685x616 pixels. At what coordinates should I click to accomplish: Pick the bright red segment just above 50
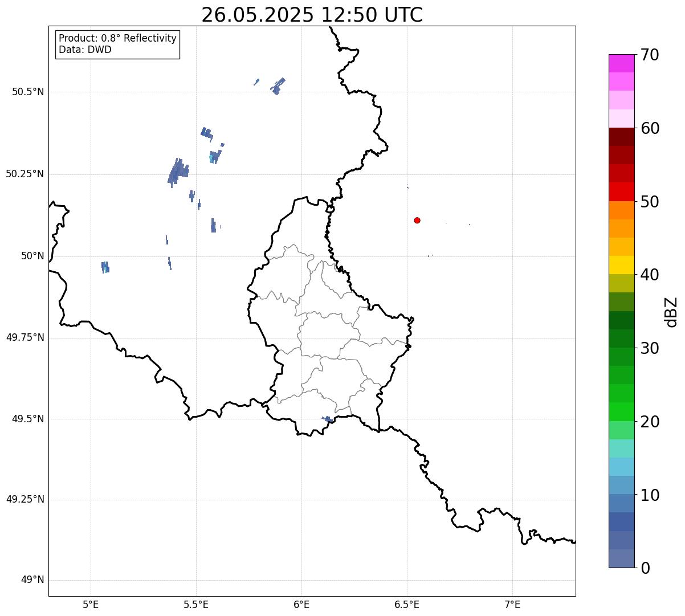tap(621, 191)
